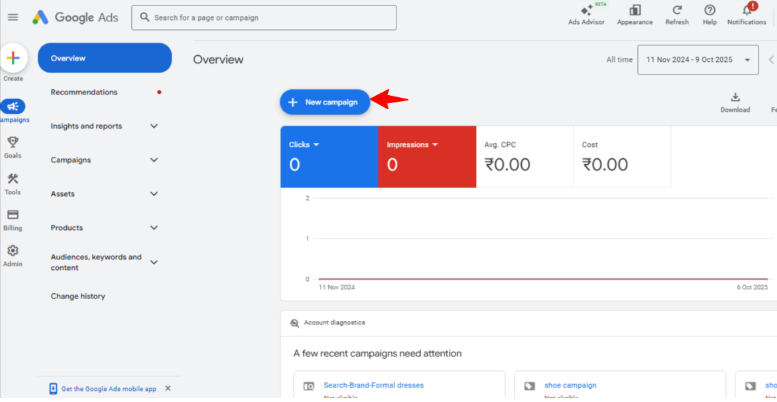Open the hamburger main menu
777x402 pixels.
pyautogui.click(x=13, y=17)
